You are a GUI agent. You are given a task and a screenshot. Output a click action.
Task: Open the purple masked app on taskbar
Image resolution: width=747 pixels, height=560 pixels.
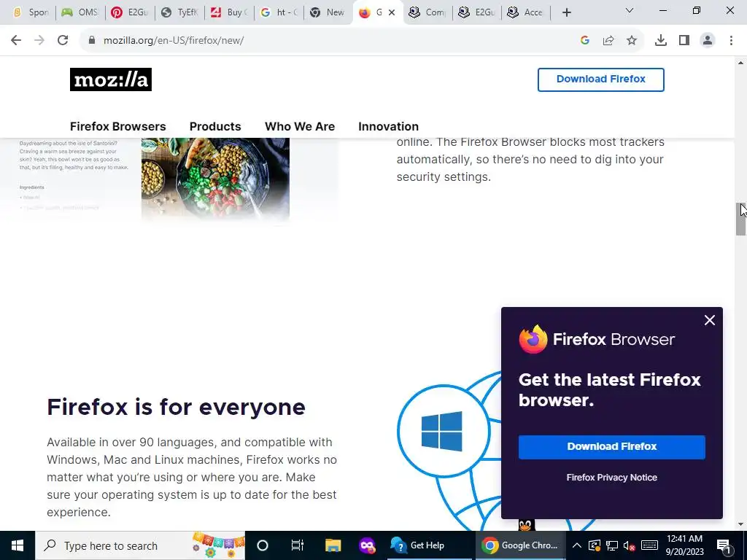368,545
